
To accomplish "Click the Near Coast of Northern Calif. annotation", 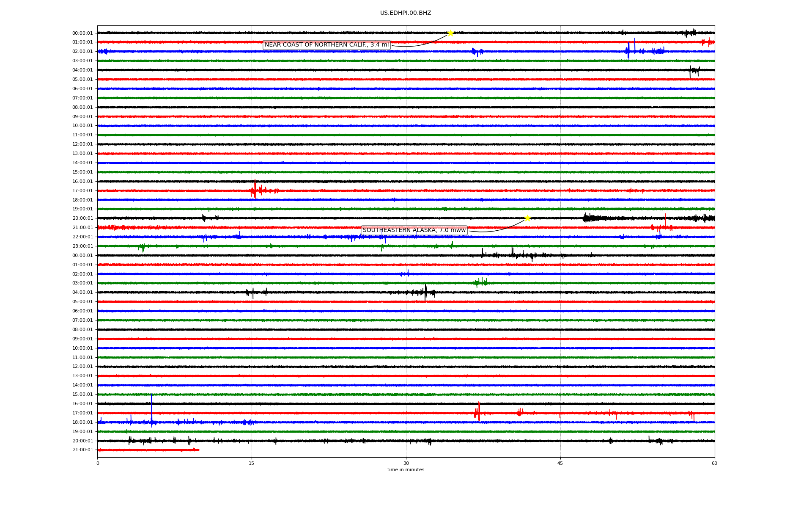I will click(326, 45).
